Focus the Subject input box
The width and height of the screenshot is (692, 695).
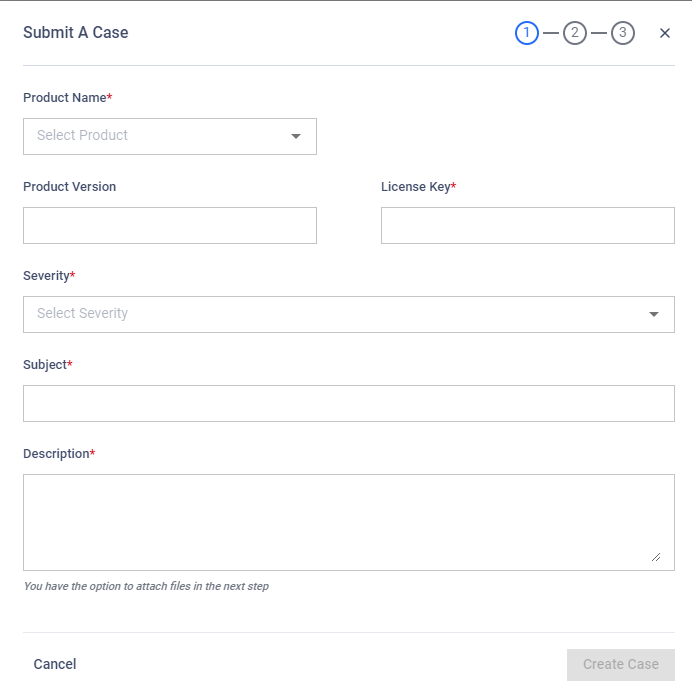(349, 403)
